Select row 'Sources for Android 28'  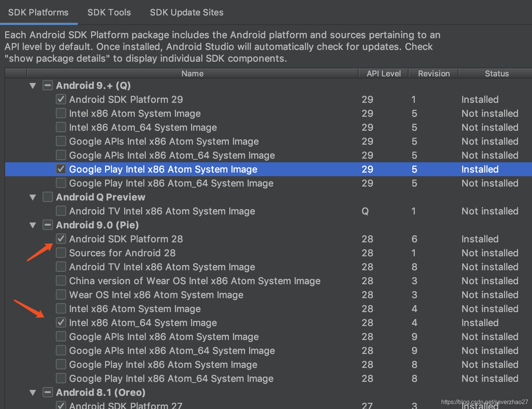[269, 253]
